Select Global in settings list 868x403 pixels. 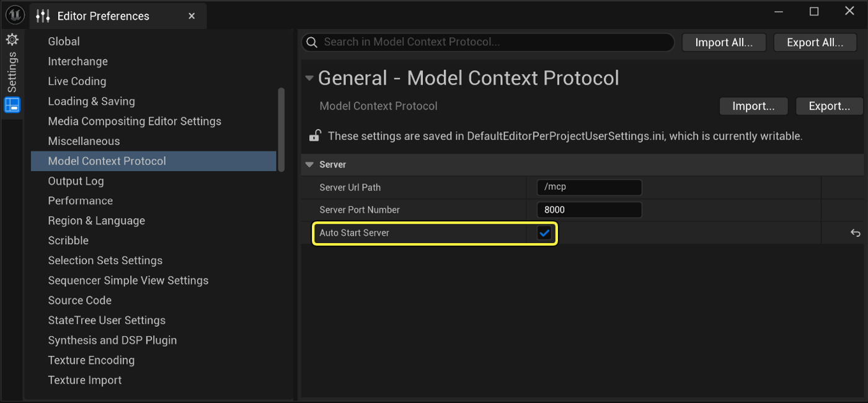tap(64, 42)
